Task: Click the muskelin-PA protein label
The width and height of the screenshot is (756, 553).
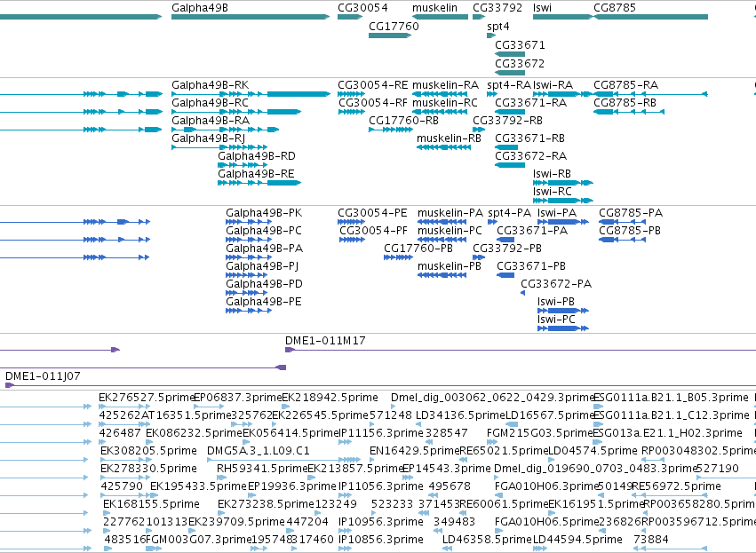Action: [450, 213]
